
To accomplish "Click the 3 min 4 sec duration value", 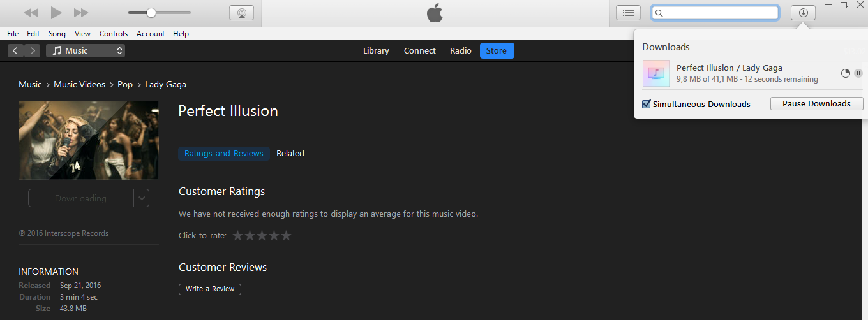I will [79, 297].
